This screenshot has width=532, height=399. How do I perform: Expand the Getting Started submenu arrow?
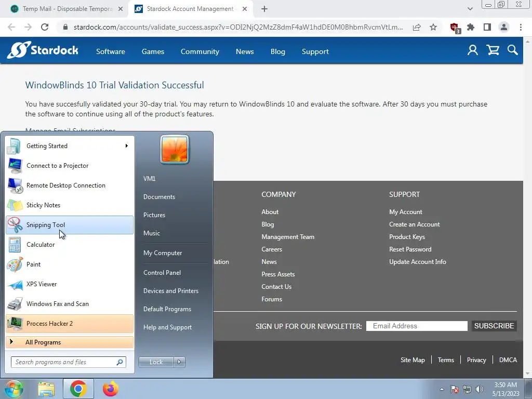(127, 146)
